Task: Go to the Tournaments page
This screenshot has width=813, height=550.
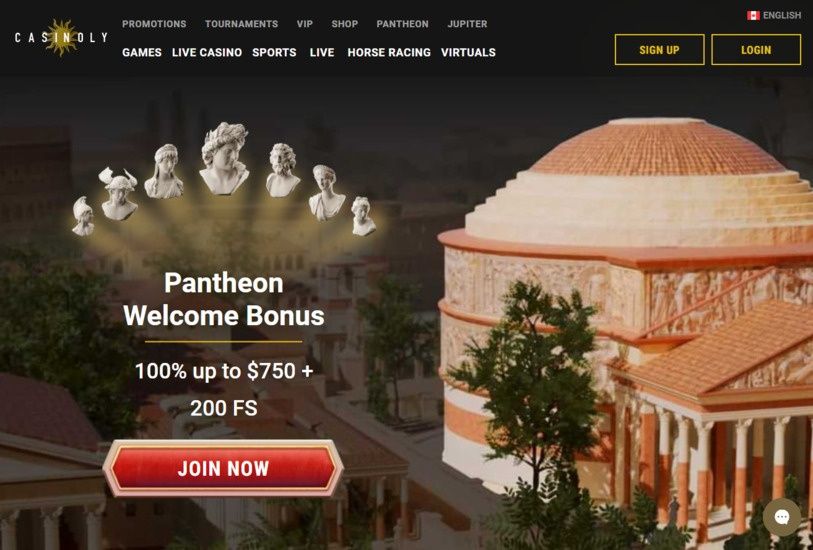Action: click(x=241, y=24)
